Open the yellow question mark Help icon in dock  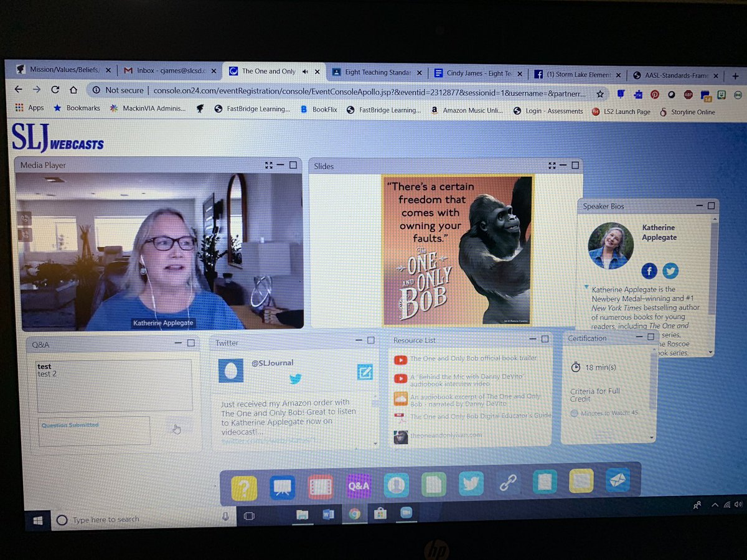click(244, 487)
